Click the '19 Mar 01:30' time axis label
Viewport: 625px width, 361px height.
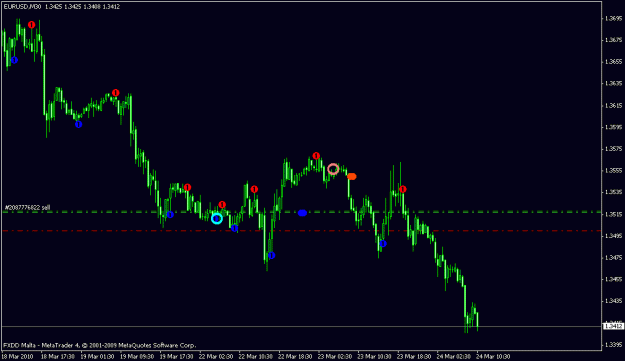point(97,356)
